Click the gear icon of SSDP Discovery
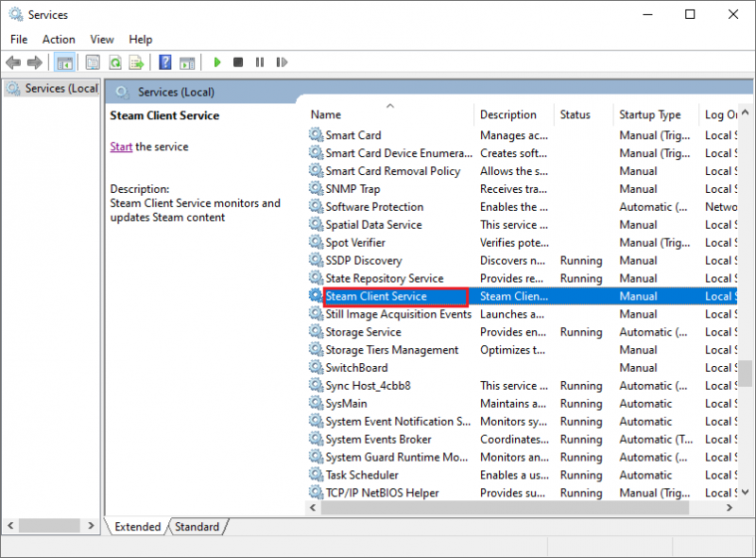This screenshot has width=756, height=558. click(x=316, y=260)
